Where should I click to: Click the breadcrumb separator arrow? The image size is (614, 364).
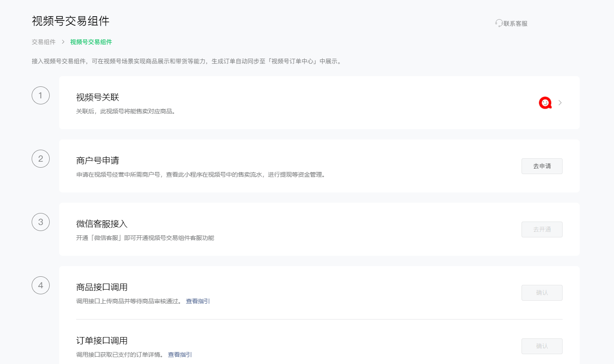pyautogui.click(x=63, y=42)
